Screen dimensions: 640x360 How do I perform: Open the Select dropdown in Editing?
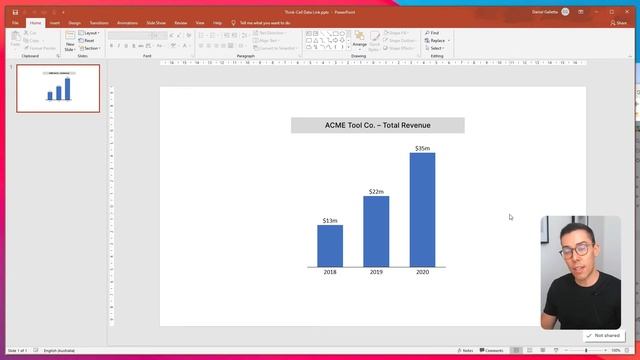[x=435, y=49]
